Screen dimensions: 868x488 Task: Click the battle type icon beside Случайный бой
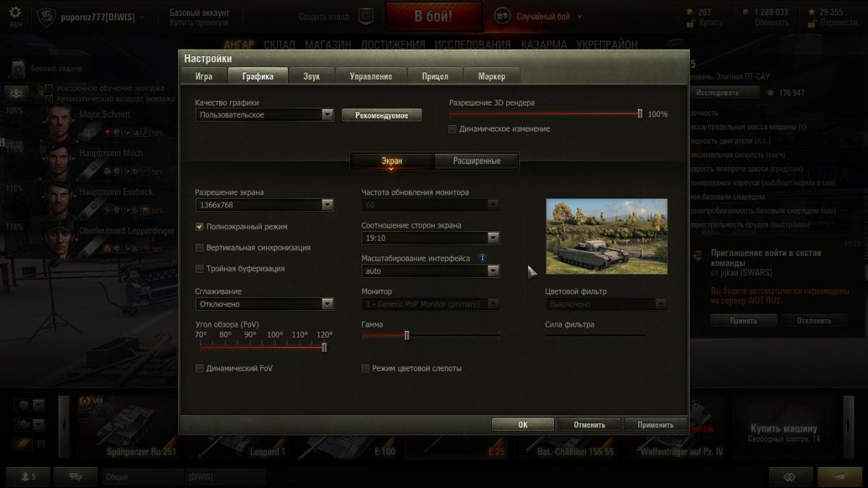(503, 16)
